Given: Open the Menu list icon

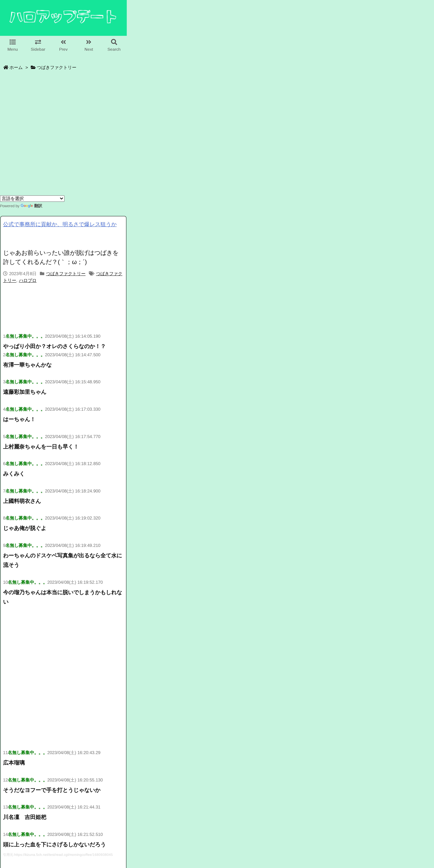Looking at the screenshot, I should point(13,42).
